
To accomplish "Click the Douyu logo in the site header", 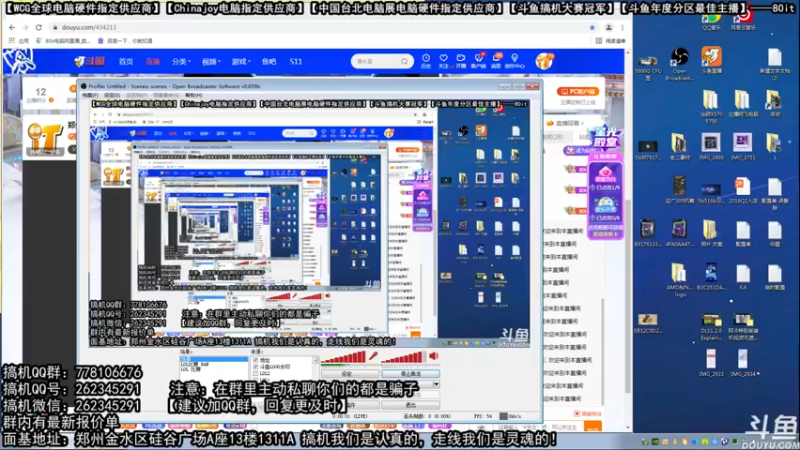I will [x=90, y=61].
